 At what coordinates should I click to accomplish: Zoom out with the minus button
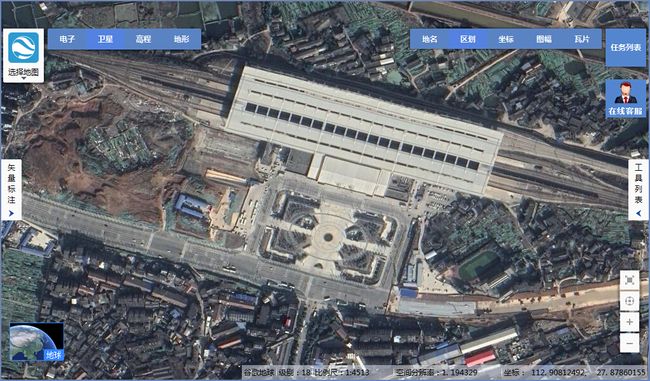pos(629,343)
